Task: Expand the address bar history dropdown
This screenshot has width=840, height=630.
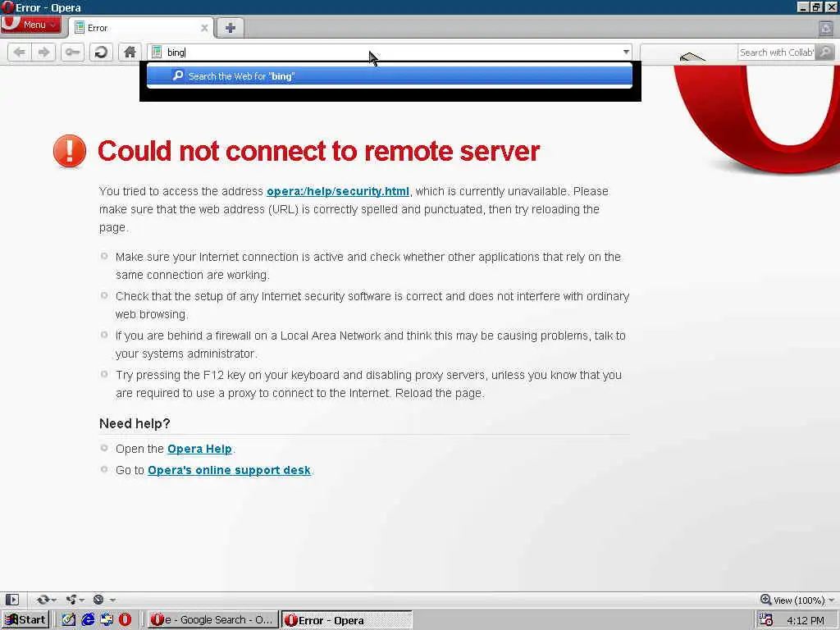Action: (x=626, y=52)
